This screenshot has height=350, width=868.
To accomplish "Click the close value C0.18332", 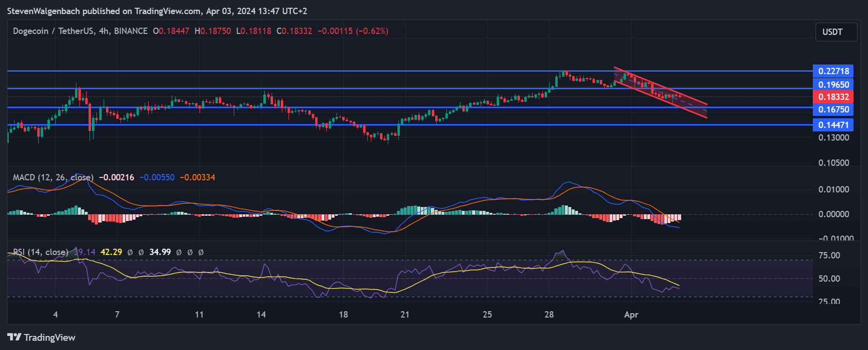I will pyautogui.click(x=294, y=31).
